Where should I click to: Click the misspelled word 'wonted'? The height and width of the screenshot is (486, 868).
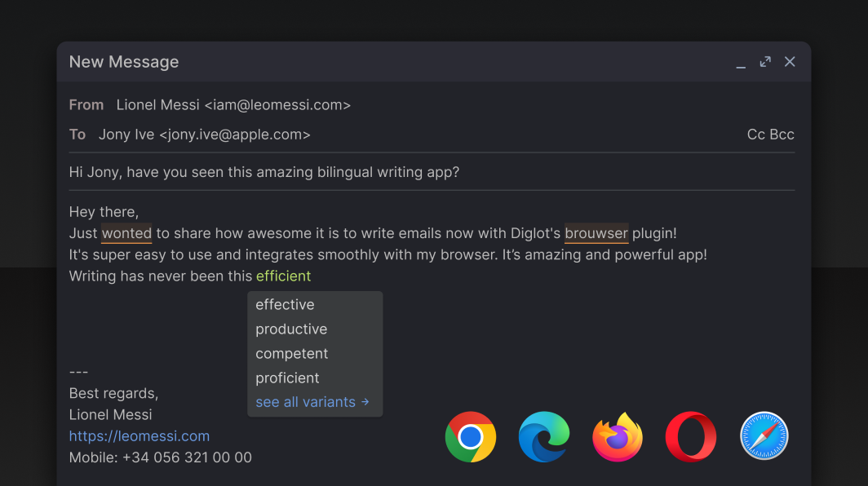click(126, 232)
